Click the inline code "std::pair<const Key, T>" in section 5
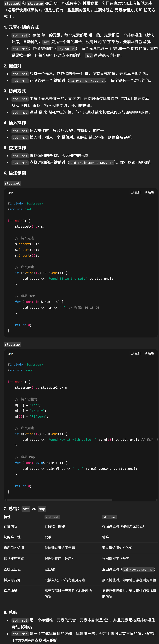Screen dimensions: 159x644 [92, 163]
